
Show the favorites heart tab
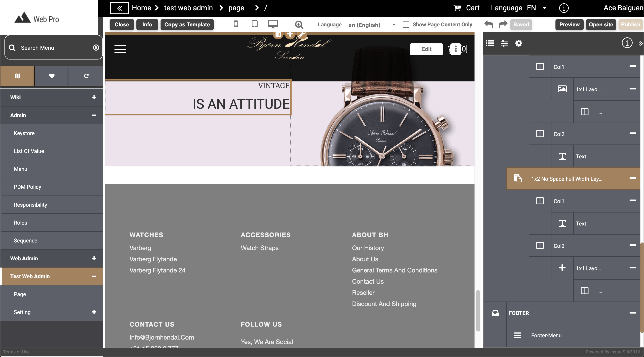tap(52, 76)
